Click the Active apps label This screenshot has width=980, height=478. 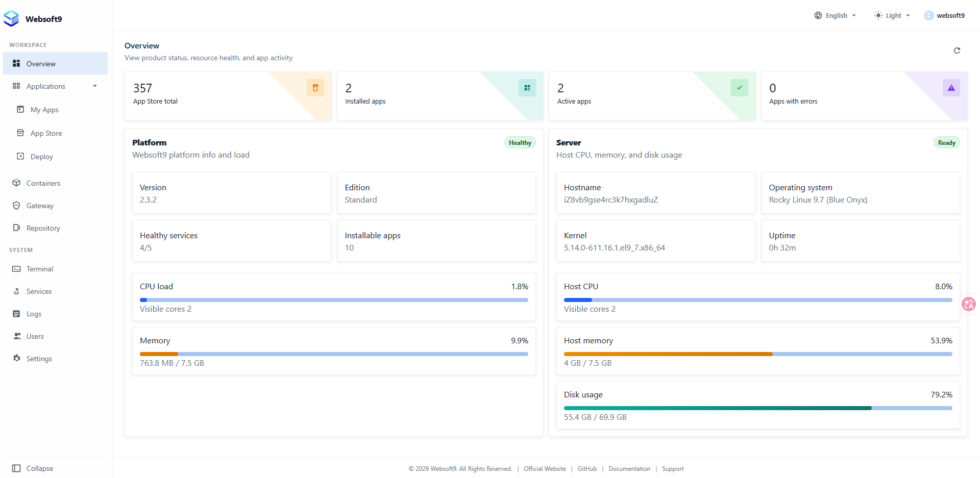coord(574,102)
